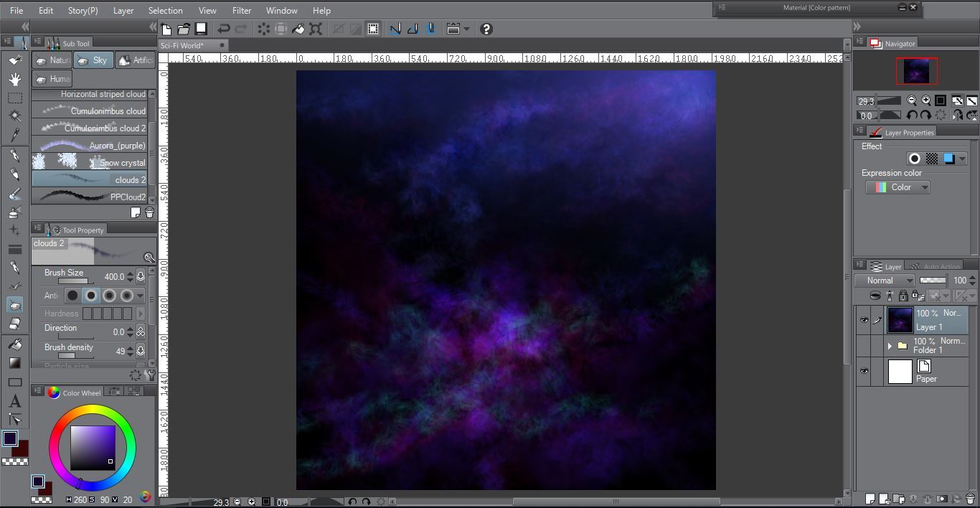Screen dimensions: 980x508
Task: Create new raster layer icon
Action: tap(870, 499)
